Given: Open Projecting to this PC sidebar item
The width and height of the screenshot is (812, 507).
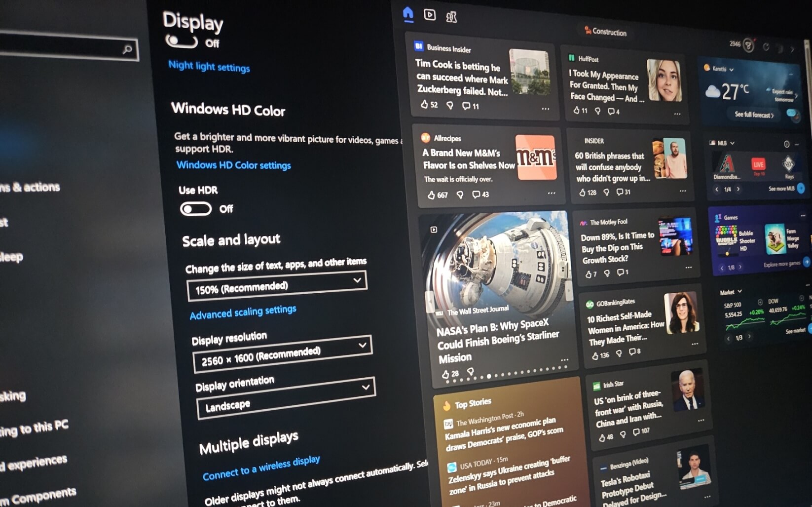Looking at the screenshot, I should coord(34,428).
